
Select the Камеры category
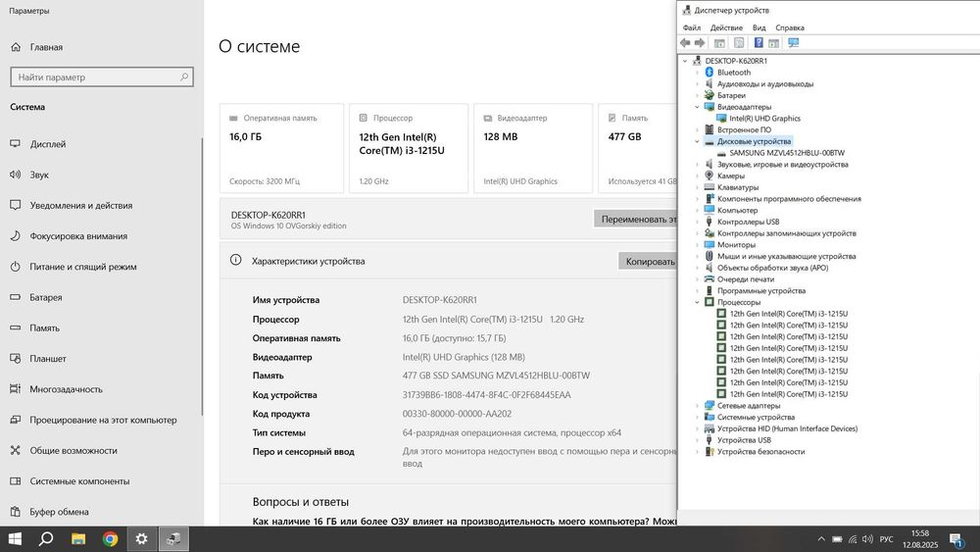pos(731,176)
